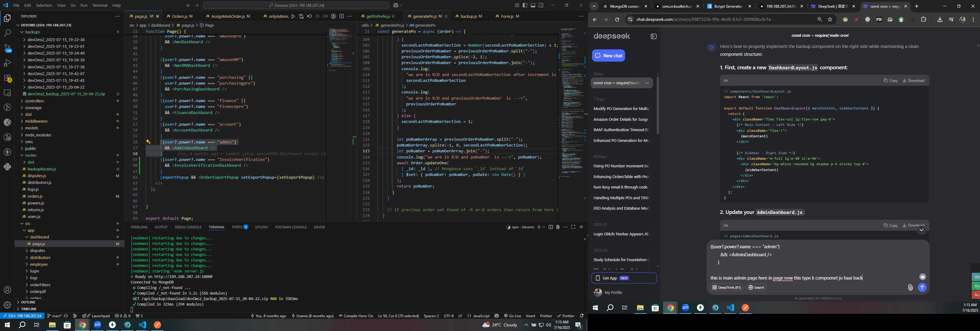The width and height of the screenshot is (980, 331).
Task: Click VS Code command center search box
Action: [296, 5]
